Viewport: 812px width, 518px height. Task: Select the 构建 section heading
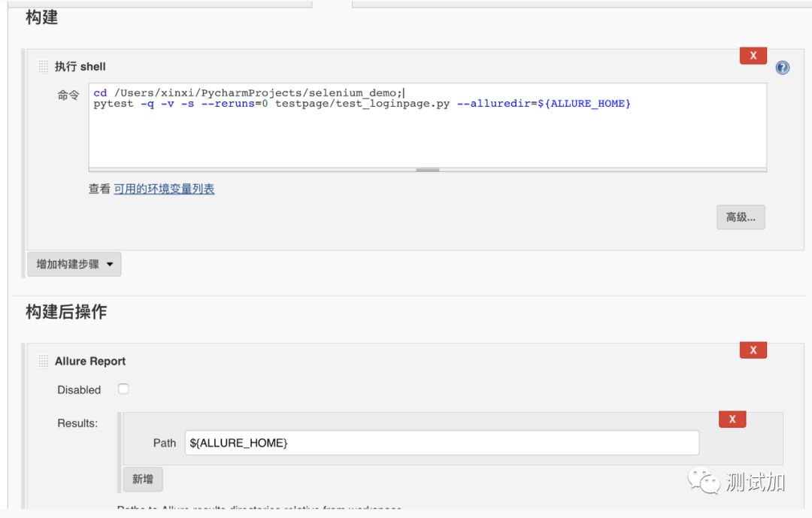pyautogui.click(x=41, y=17)
